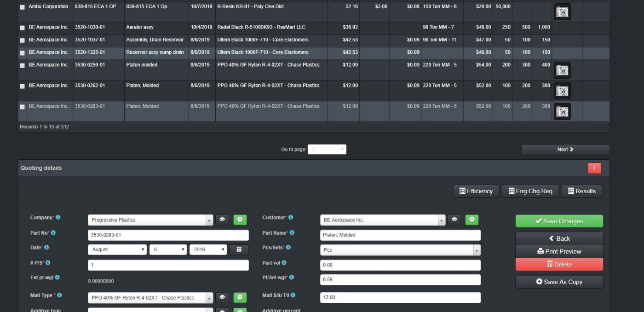The image size is (644, 312).
Task: Open the Efficiency section
Action: [x=476, y=191]
